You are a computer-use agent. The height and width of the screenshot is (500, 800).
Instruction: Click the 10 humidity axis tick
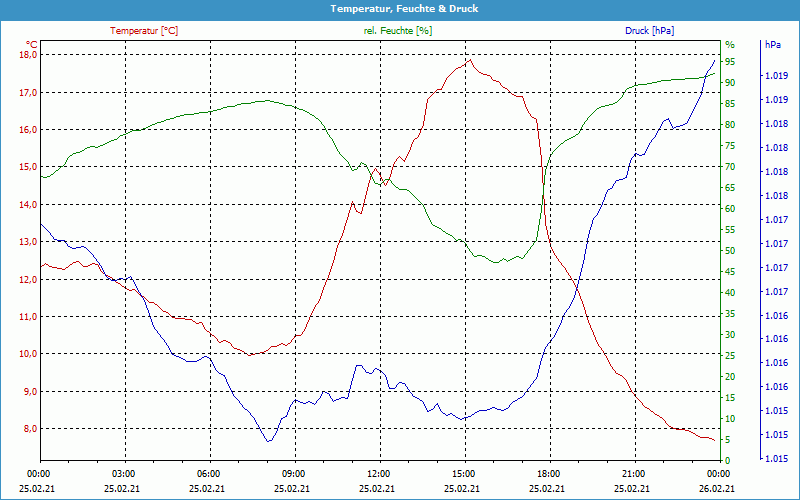[x=730, y=419]
